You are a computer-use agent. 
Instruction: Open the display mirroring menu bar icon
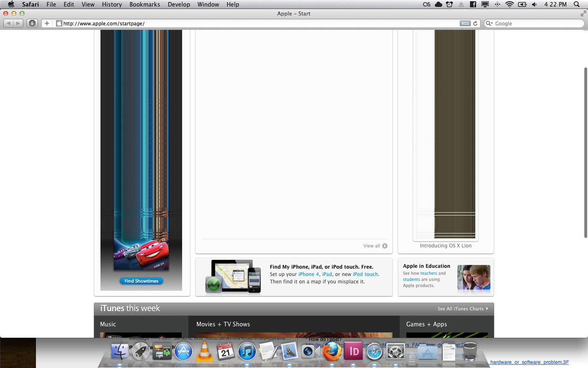click(485, 4)
